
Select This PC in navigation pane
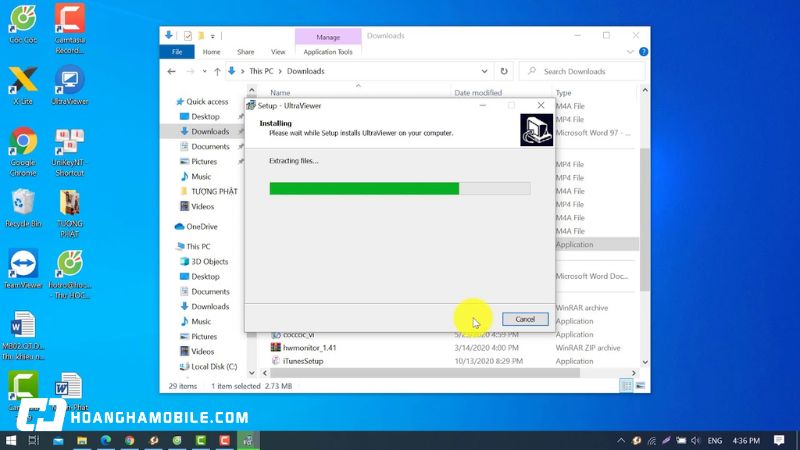(198, 246)
